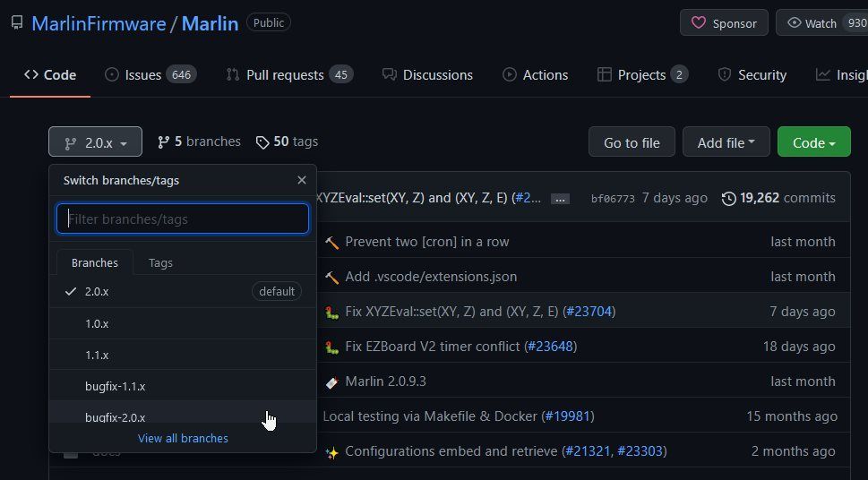868x480 pixels.
Task: View the 50 tags link
Action: pos(287,141)
